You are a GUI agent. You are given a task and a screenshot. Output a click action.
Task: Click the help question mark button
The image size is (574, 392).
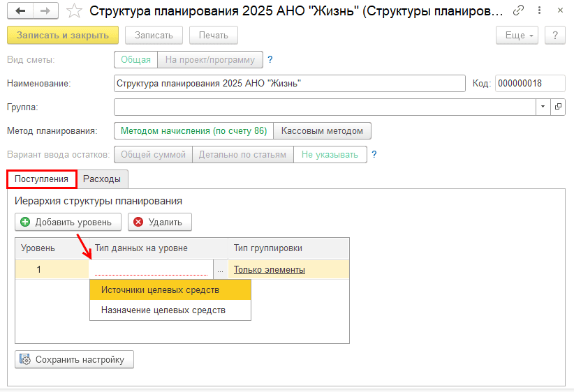point(554,35)
